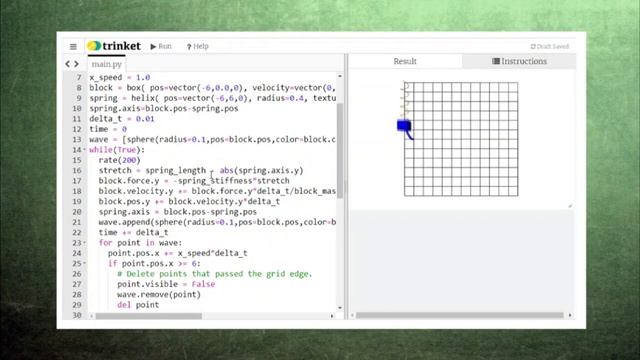Click the editor horizontal scrollbar thumb
The width and height of the screenshot is (640, 360).
[x=149, y=316]
